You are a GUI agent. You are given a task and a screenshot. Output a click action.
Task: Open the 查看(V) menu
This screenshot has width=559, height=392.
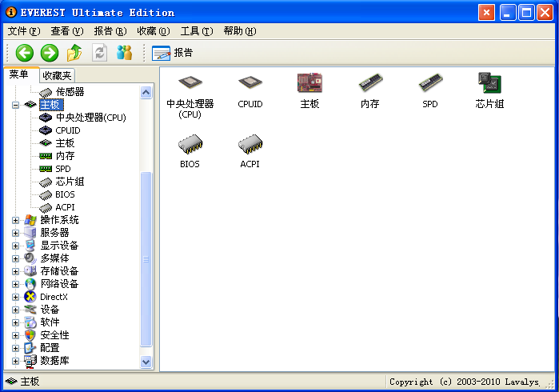click(x=67, y=31)
